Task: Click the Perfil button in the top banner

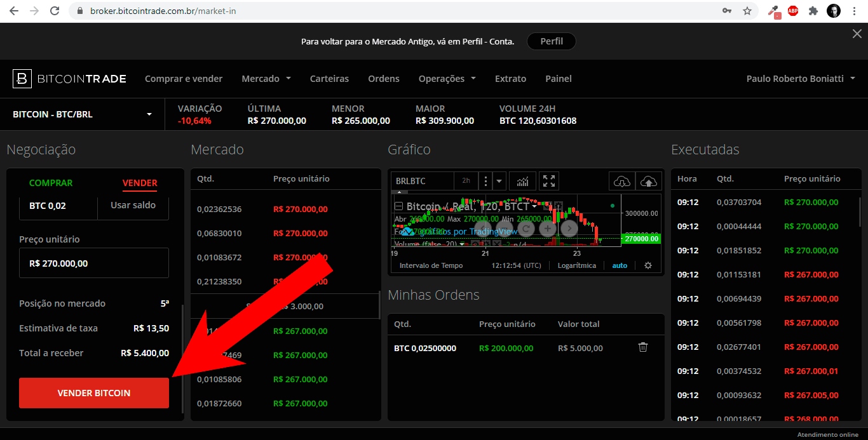Action: [x=551, y=41]
